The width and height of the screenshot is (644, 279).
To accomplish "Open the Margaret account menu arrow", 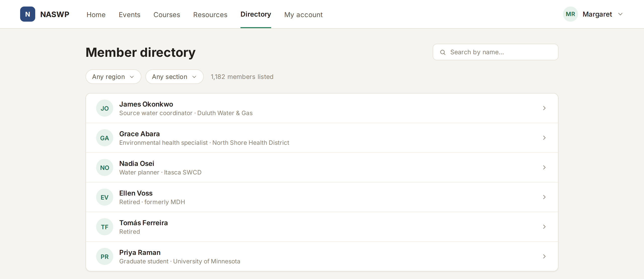I will [620, 14].
